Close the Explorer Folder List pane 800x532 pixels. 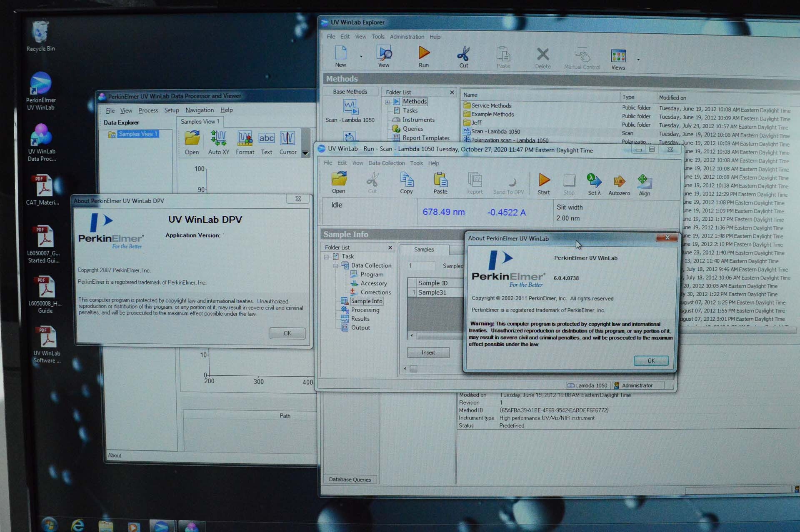[x=452, y=92]
